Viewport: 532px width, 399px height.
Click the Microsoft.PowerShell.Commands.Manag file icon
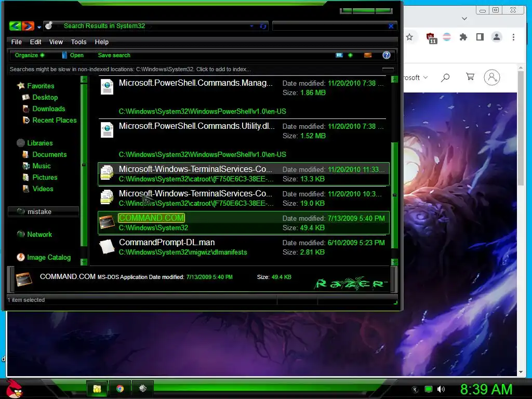107,87
